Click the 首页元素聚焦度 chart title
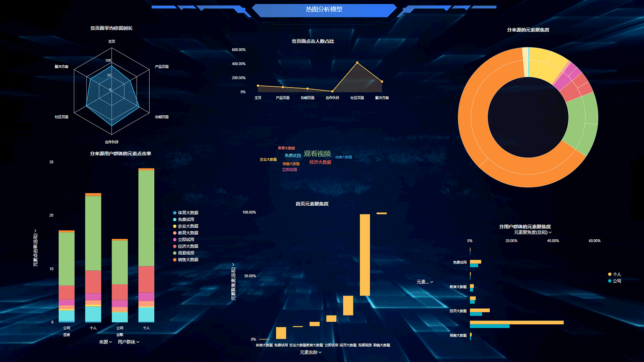The image size is (644, 362). point(312,204)
